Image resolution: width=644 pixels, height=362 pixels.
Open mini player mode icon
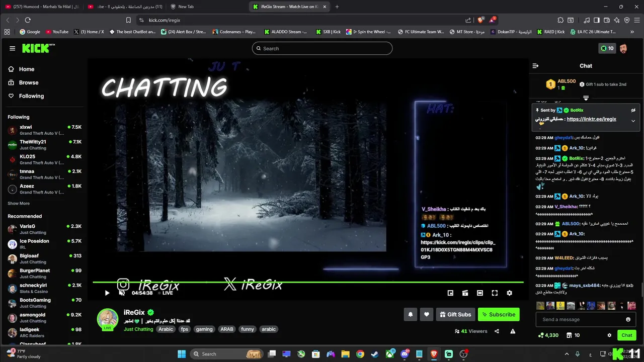pyautogui.click(x=450, y=293)
